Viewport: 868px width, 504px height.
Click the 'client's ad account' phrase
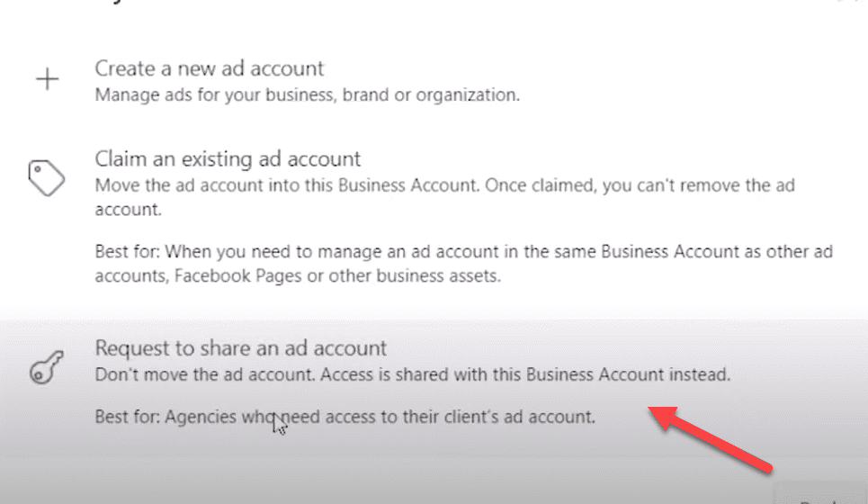[x=521, y=417]
